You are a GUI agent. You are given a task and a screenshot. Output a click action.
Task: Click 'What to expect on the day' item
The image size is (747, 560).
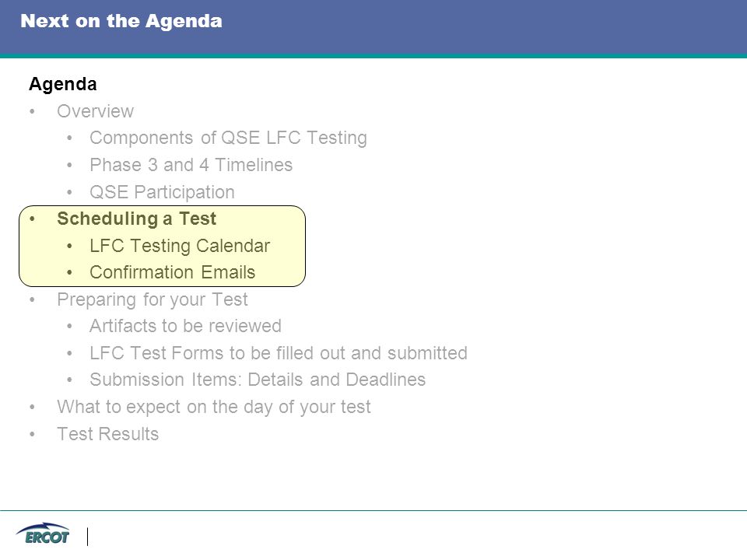[214, 407]
